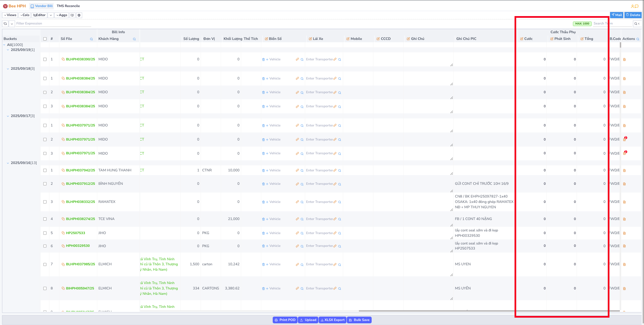Collapse the 2025/09/16 bucket group
The image size is (644, 325).
tap(8, 163)
